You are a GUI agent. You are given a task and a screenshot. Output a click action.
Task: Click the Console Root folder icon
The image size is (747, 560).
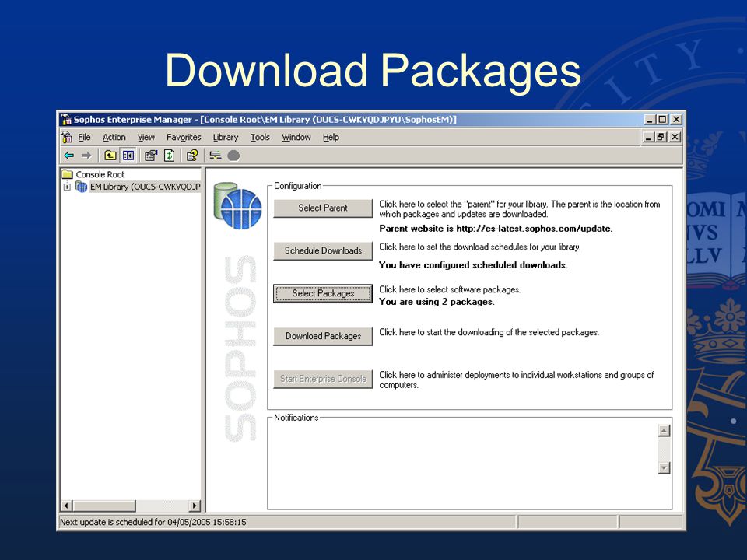pos(68,174)
